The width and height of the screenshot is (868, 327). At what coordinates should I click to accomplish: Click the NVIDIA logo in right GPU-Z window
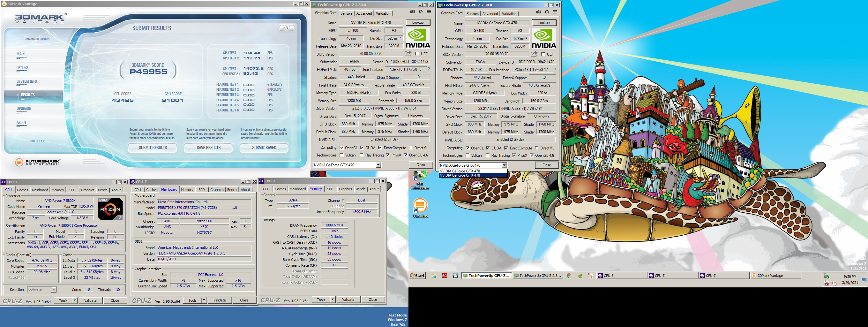[544, 39]
